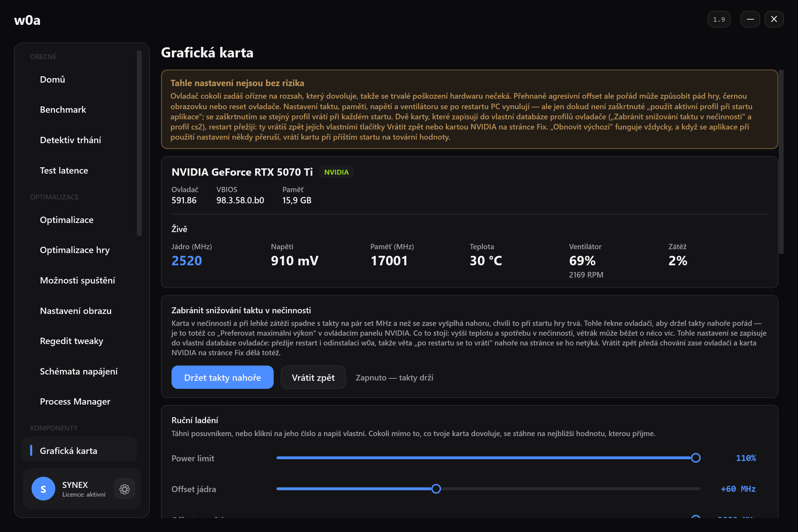
Task: Open Regedit tweaky page
Action: [79, 341]
